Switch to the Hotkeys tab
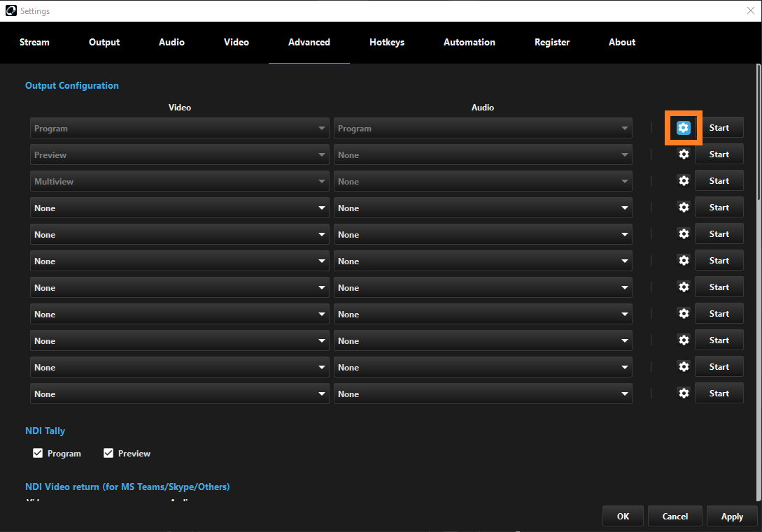This screenshot has width=762, height=532. click(387, 43)
